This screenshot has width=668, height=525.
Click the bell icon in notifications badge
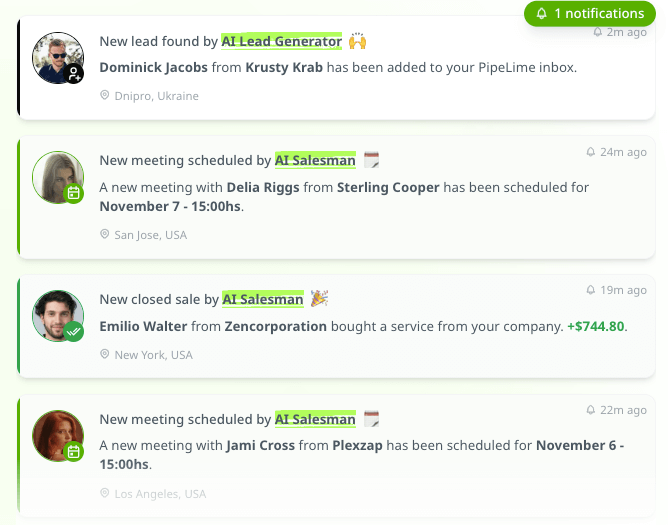542,14
